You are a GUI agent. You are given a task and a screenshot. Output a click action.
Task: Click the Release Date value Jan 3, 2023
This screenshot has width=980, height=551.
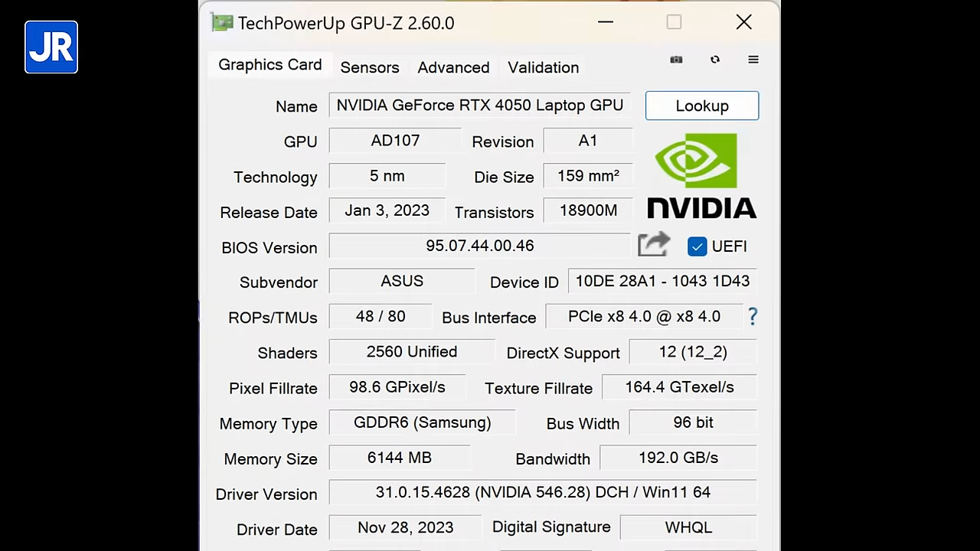tap(387, 211)
